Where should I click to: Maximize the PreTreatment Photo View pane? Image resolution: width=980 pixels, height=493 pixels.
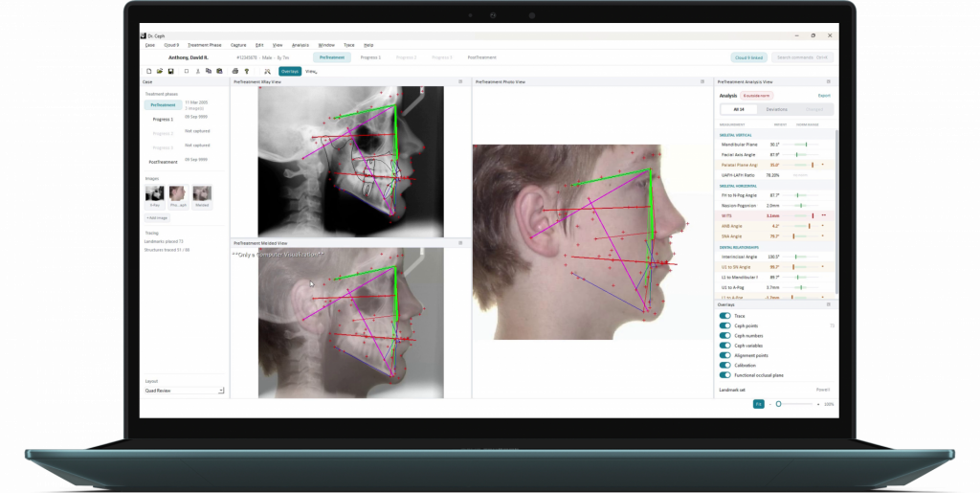(702, 82)
